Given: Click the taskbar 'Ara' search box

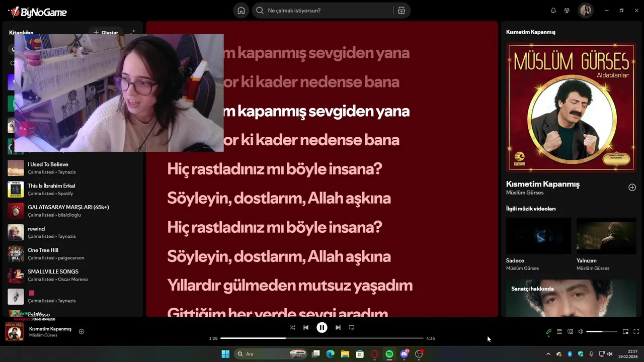Looking at the screenshot, I should (x=271, y=354).
